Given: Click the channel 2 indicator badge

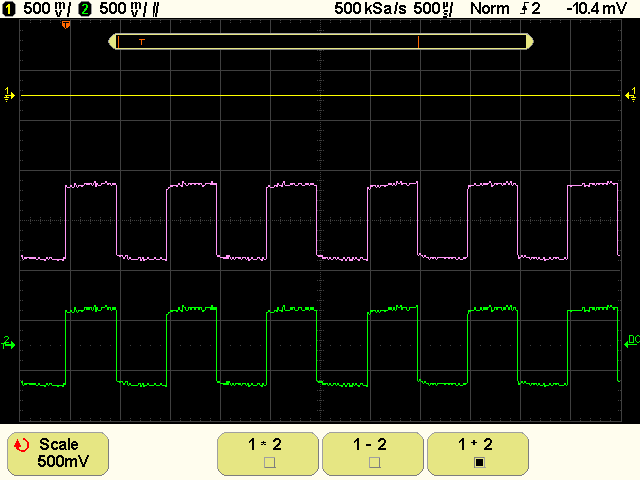Looking at the screenshot, I should (x=84, y=9).
